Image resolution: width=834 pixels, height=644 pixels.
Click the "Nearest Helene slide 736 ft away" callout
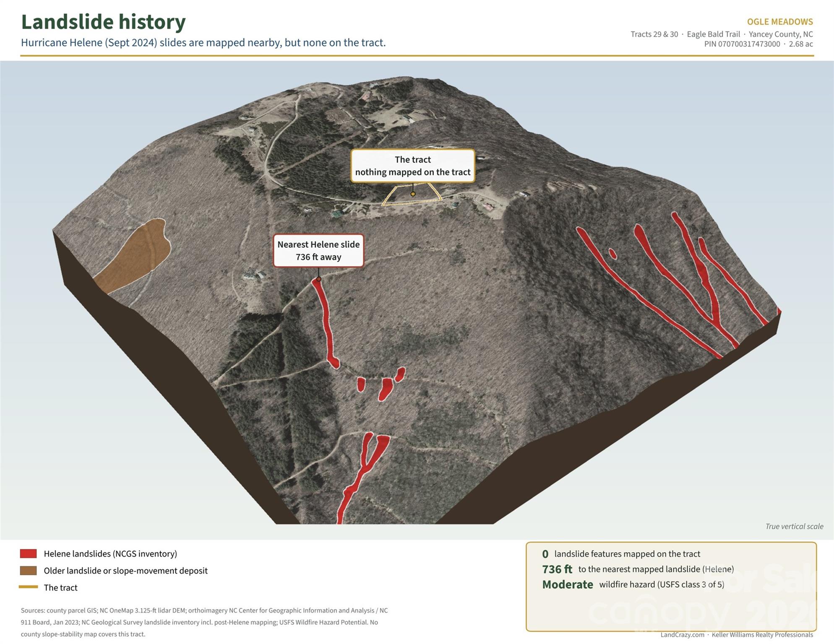(x=318, y=250)
